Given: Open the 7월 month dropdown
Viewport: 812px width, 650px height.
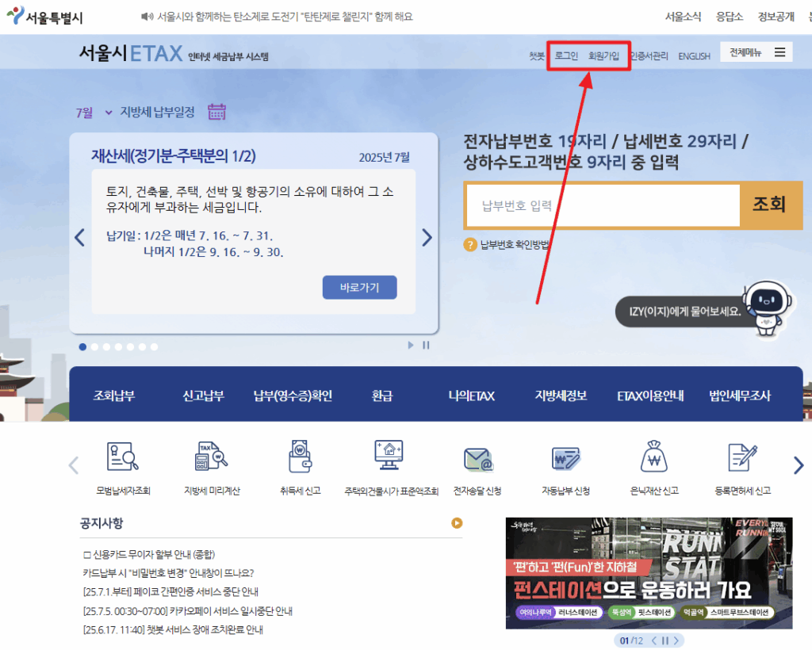Looking at the screenshot, I should click(x=94, y=113).
